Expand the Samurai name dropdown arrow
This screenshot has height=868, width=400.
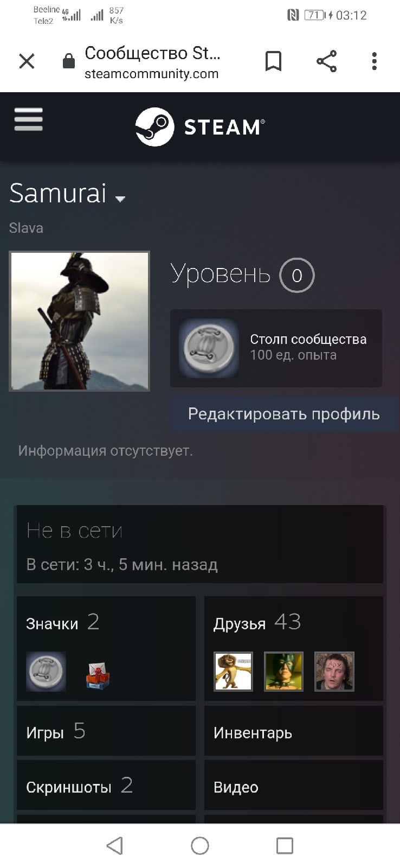pyautogui.click(x=120, y=199)
